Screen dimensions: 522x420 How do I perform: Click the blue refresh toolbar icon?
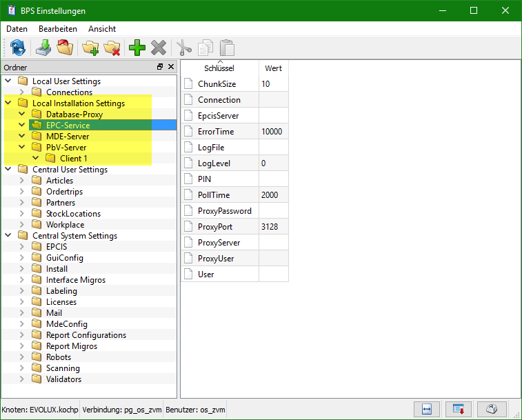point(18,48)
